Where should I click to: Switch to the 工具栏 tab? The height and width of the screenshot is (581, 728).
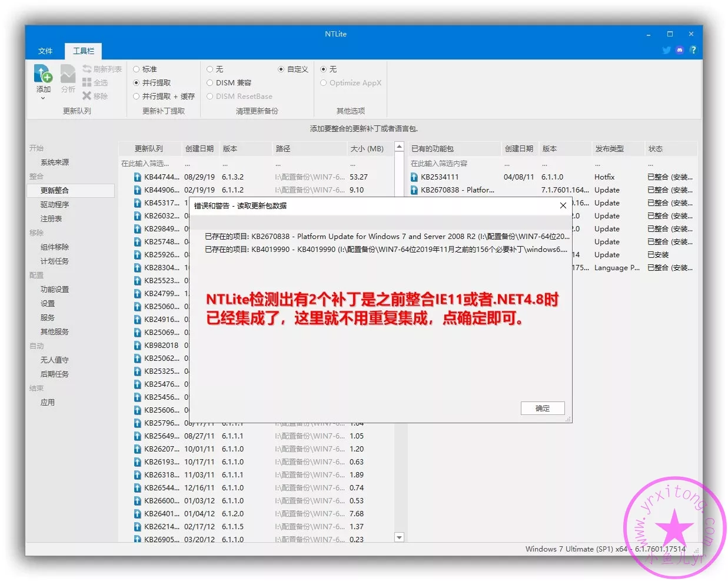click(x=84, y=51)
